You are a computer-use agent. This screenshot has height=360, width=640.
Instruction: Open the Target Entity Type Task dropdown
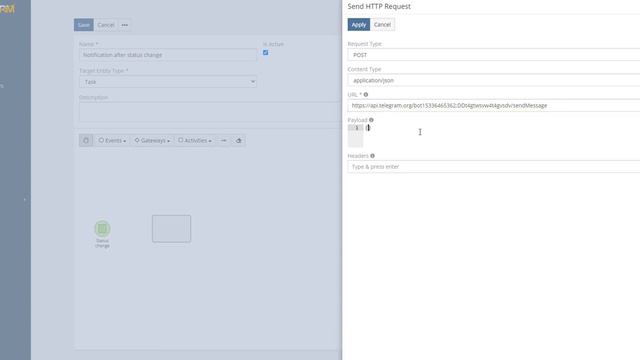168,82
